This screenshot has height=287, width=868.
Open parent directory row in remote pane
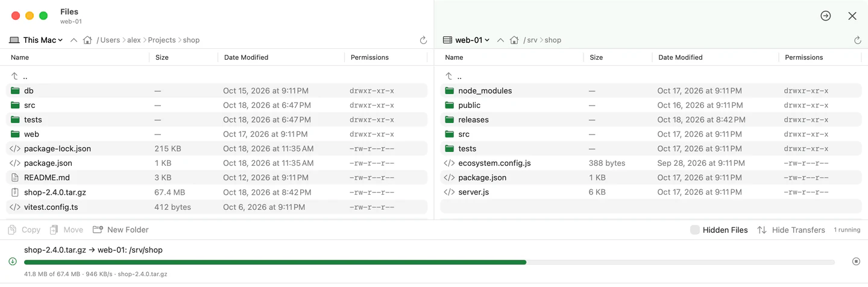click(651, 76)
